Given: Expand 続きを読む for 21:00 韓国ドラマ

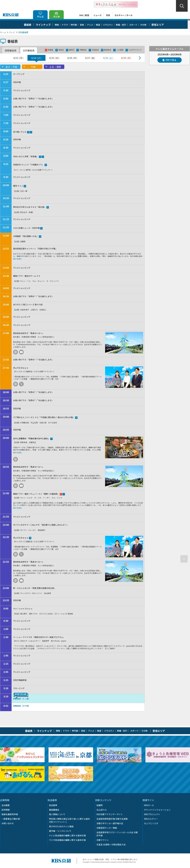Looking at the screenshot, I should [x=18, y=508].
